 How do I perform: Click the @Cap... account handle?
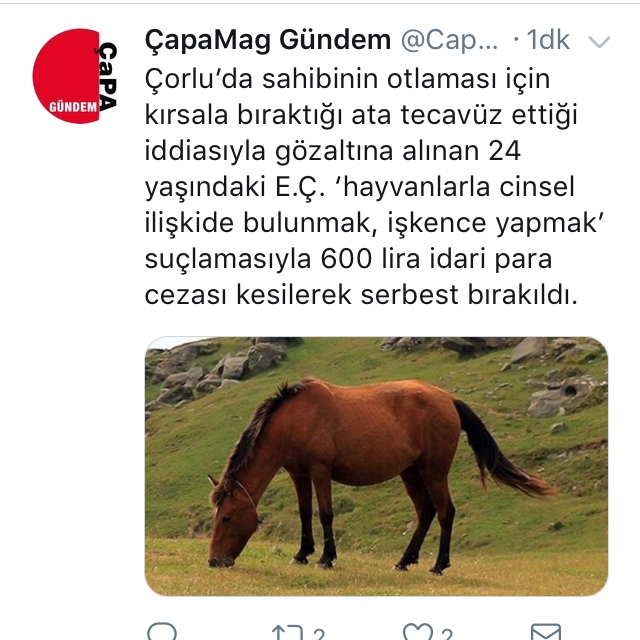tap(449, 40)
